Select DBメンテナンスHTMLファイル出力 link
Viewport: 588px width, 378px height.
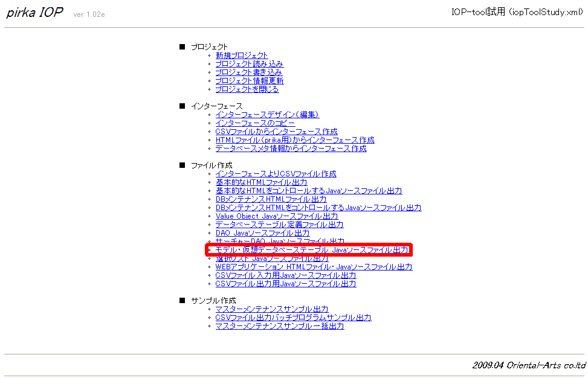tap(271, 199)
